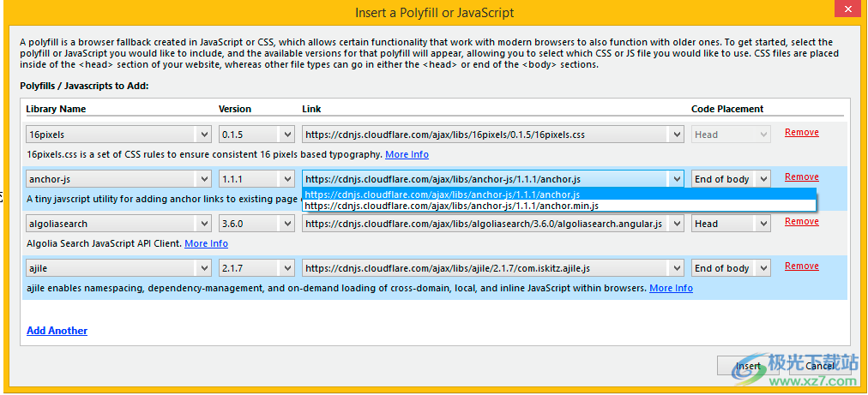Click the Insert button
This screenshot has height=395, width=868.
748,366
